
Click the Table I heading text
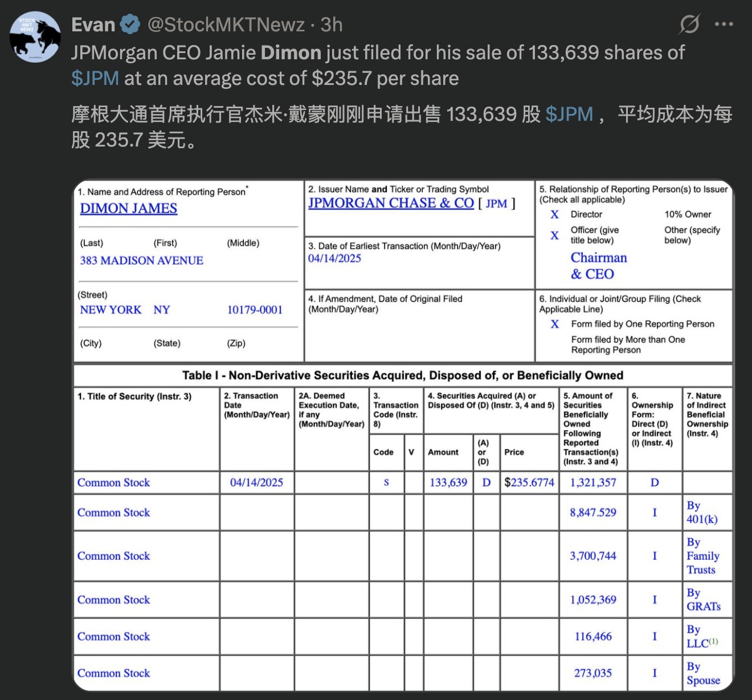click(x=402, y=375)
